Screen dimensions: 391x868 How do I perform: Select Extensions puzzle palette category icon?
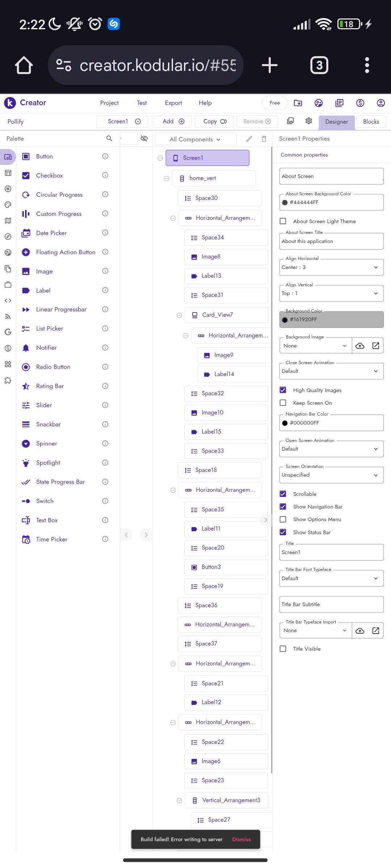(x=8, y=380)
